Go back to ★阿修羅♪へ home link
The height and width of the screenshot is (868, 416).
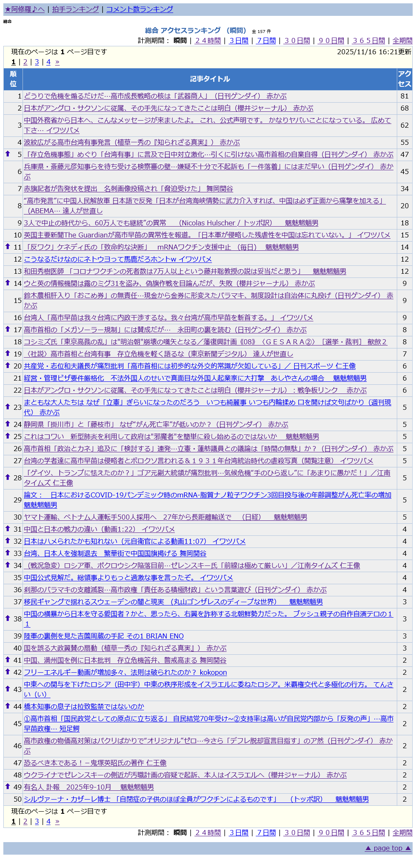pyautogui.click(x=25, y=9)
